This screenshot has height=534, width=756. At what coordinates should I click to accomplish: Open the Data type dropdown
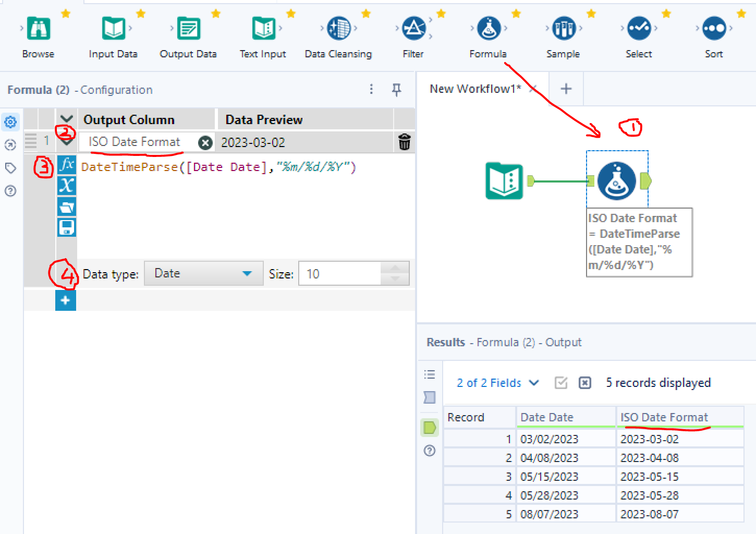203,274
